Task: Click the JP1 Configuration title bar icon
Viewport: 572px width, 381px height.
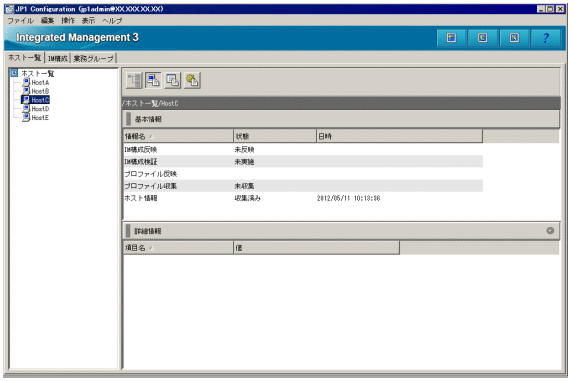Action: pos(9,9)
